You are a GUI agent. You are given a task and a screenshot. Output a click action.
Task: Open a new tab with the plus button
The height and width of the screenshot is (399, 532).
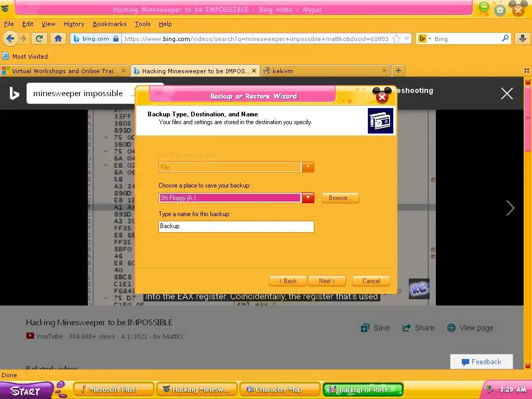(398, 71)
